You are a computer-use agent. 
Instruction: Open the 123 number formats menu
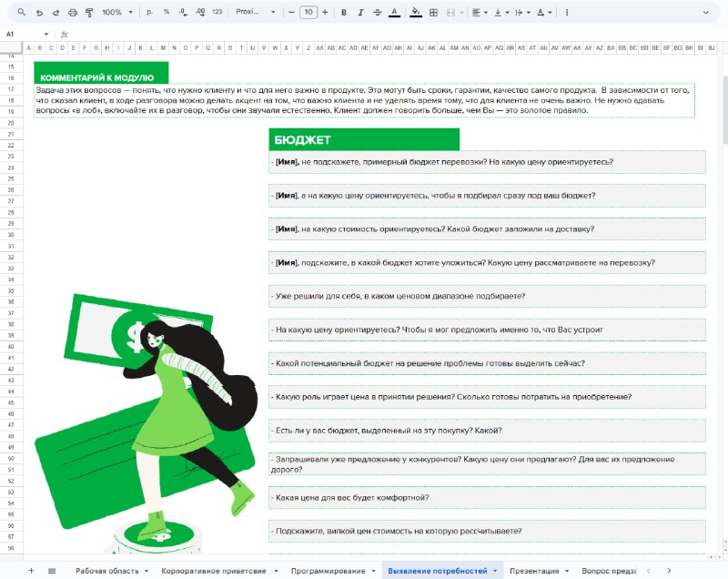pyautogui.click(x=217, y=12)
